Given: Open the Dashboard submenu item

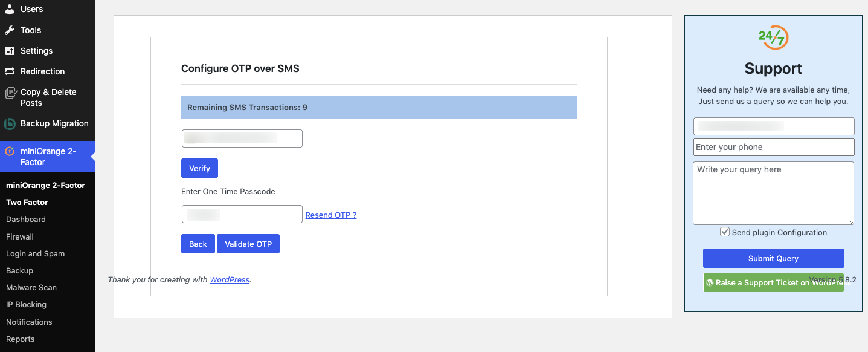Looking at the screenshot, I should [25, 219].
